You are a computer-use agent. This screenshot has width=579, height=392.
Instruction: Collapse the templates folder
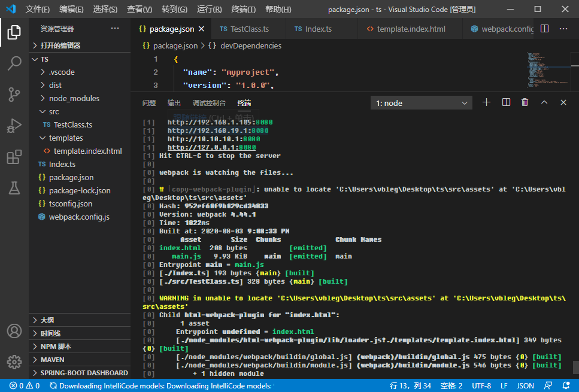[x=80, y=138]
